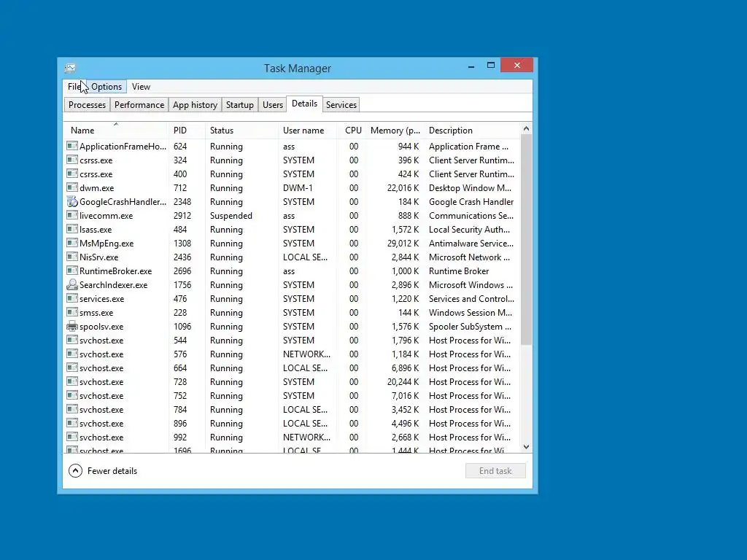This screenshot has width=747, height=560.
Task: Click the ApplicationFrameHost process icon
Action: tap(72, 146)
